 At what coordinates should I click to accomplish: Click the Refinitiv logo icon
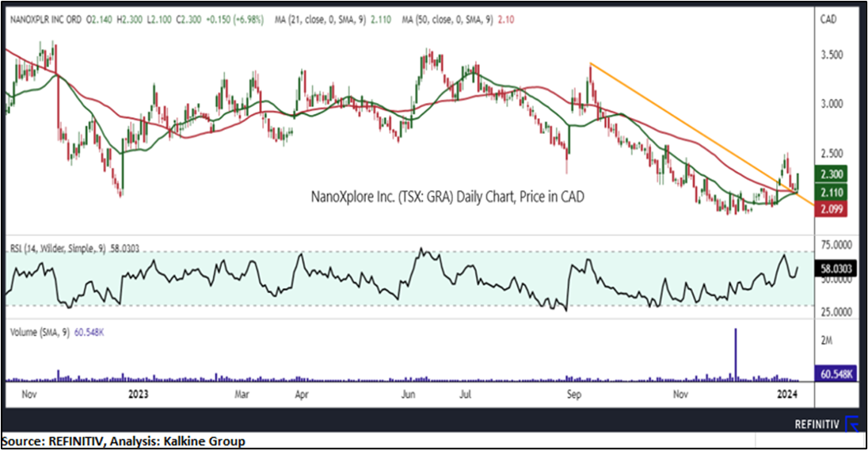tap(852, 424)
